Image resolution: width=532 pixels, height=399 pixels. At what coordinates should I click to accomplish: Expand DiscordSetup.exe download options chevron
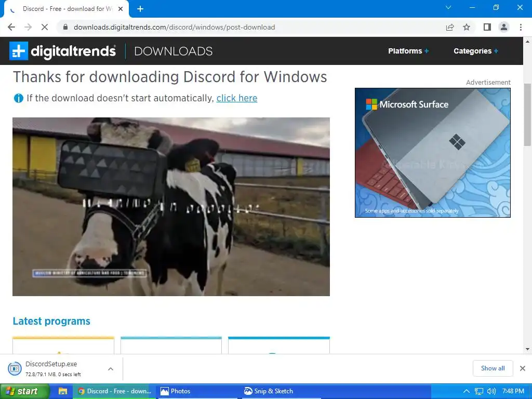[111, 369]
